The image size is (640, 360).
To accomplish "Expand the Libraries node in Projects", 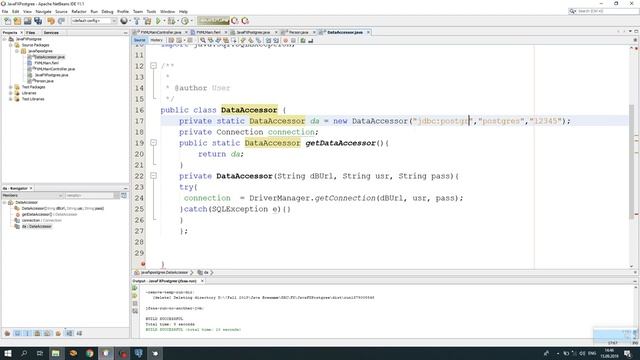I will point(11,93).
